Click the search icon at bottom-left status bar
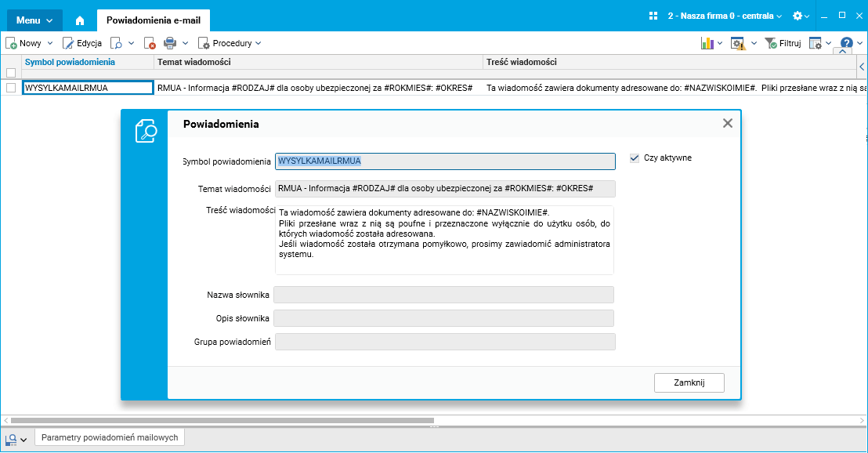This screenshot has width=868, height=453. [10, 440]
